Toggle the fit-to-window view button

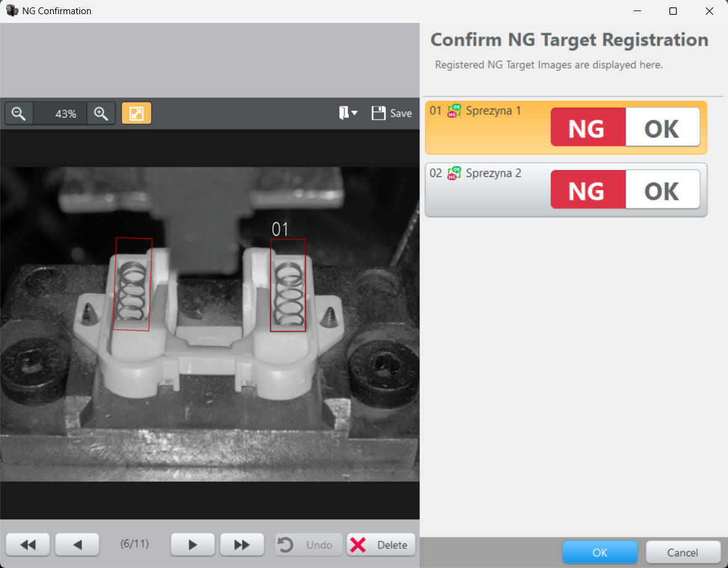coord(136,113)
